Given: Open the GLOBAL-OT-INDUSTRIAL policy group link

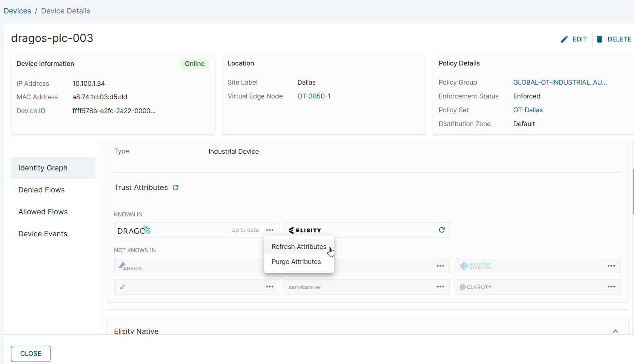Looking at the screenshot, I should pos(560,82).
